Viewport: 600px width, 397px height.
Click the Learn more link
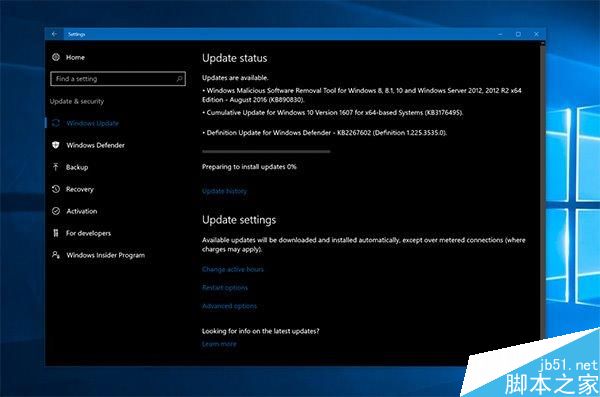coord(219,344)
